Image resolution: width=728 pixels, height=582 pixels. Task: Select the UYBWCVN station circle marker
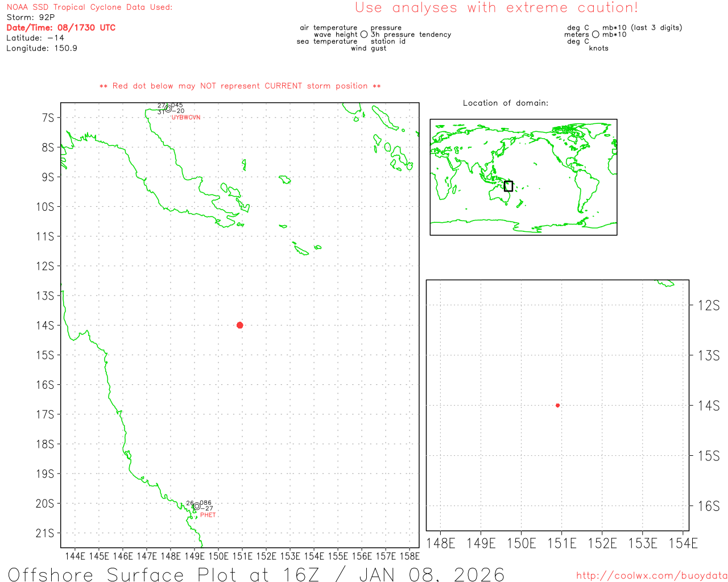tap(168, 109)
